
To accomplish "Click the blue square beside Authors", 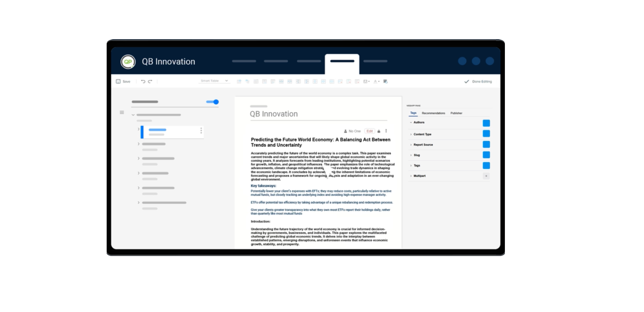I will click(x=486, y=123).
